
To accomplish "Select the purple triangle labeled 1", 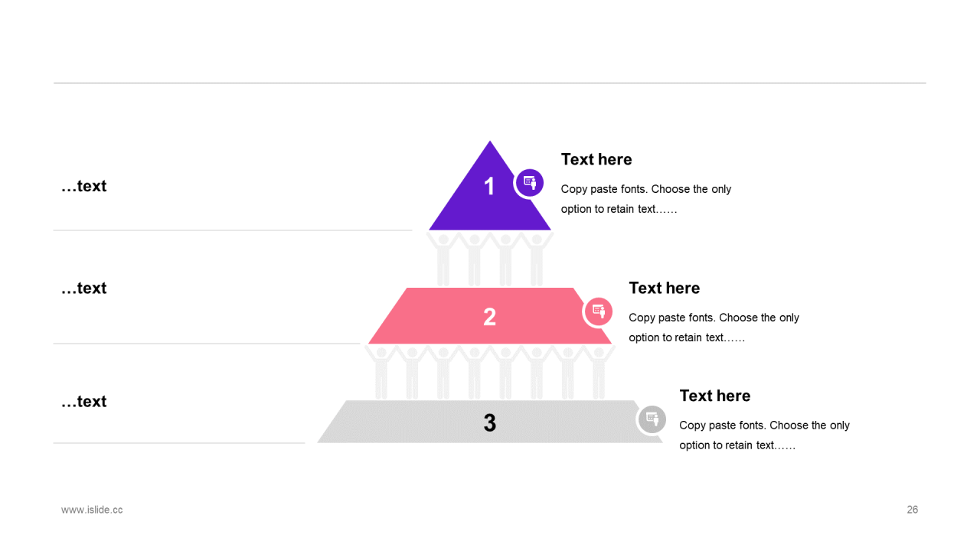I will 490,185.
